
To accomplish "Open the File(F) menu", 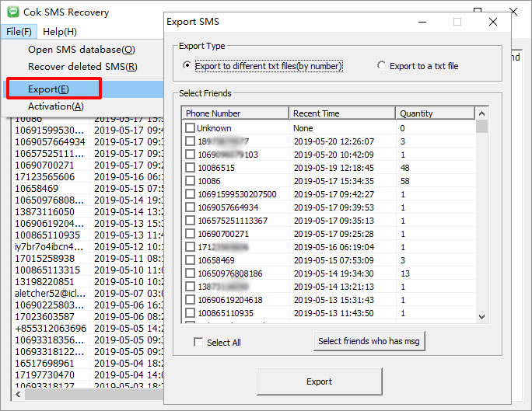I will coord(18,32).
